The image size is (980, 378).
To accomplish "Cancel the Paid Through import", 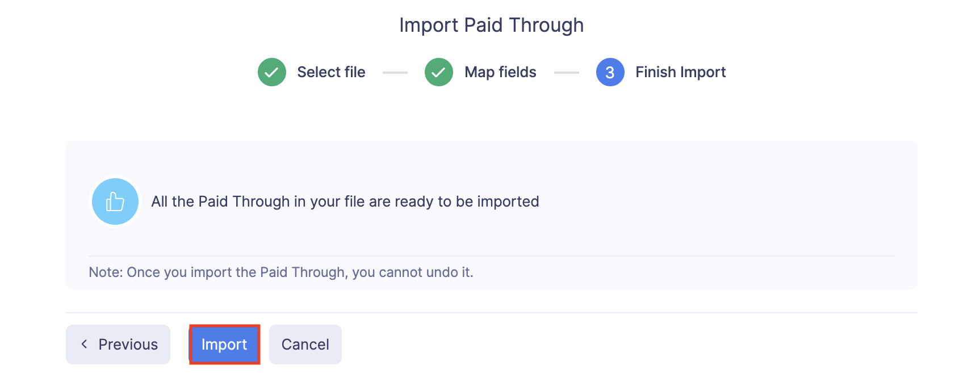I will pyautogui.click(x=305, y=344).
